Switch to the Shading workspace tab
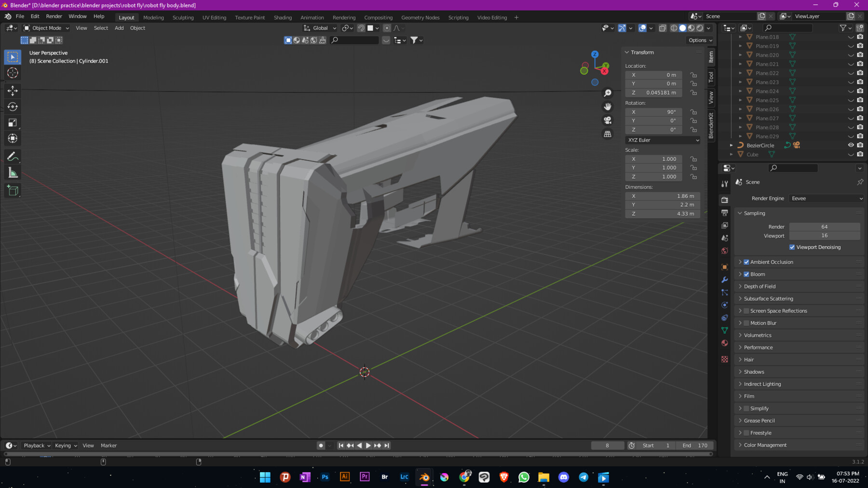Screen dimensions: 868x488 coord(283,17)
